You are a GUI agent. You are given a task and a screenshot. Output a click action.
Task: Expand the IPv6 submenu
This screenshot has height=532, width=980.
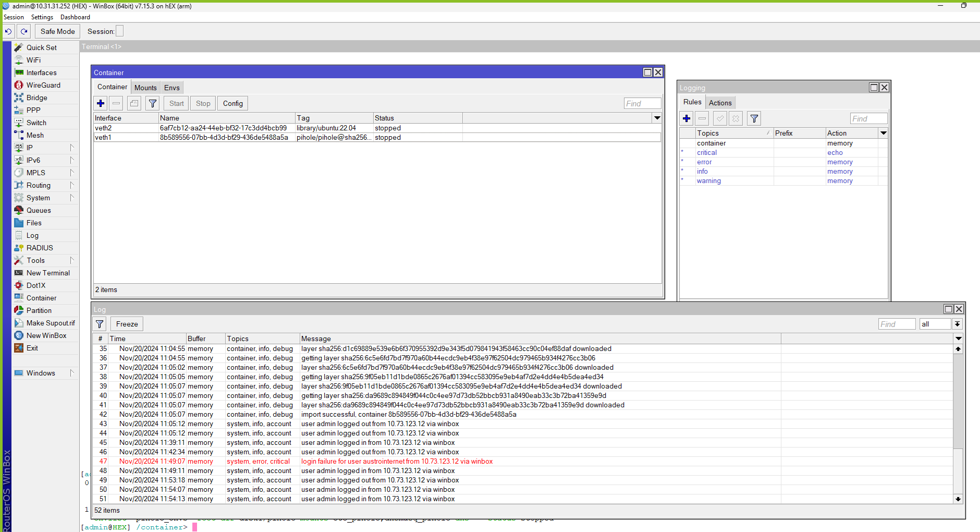pyautogui.click(x=72, y=160)
